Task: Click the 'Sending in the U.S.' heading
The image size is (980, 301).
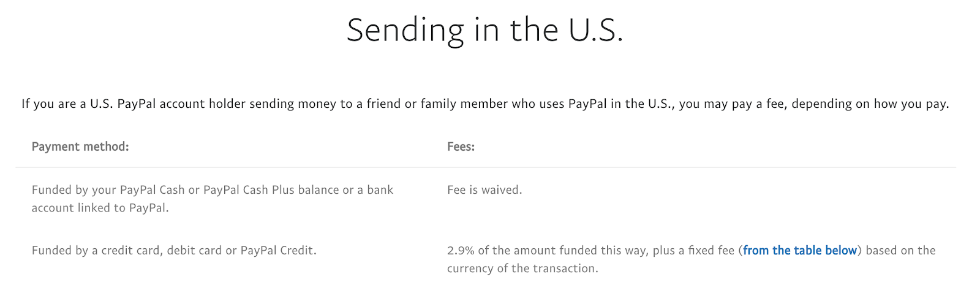Action: 485,29
